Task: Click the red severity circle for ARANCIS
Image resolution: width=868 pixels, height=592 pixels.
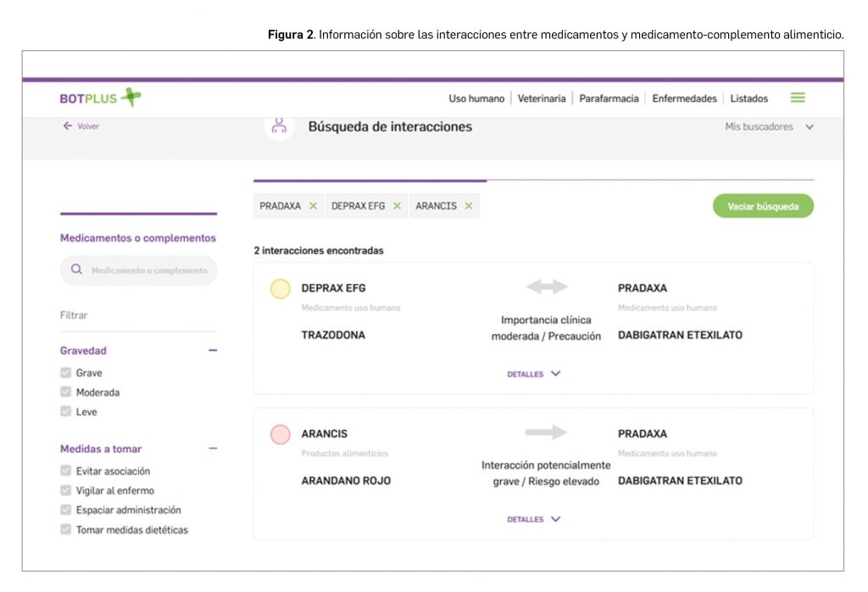Action: coord(280,434)
